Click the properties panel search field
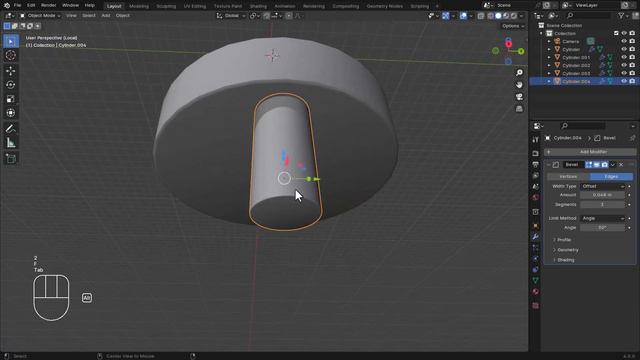The image size is (640, 360). [x=583, y=126]
